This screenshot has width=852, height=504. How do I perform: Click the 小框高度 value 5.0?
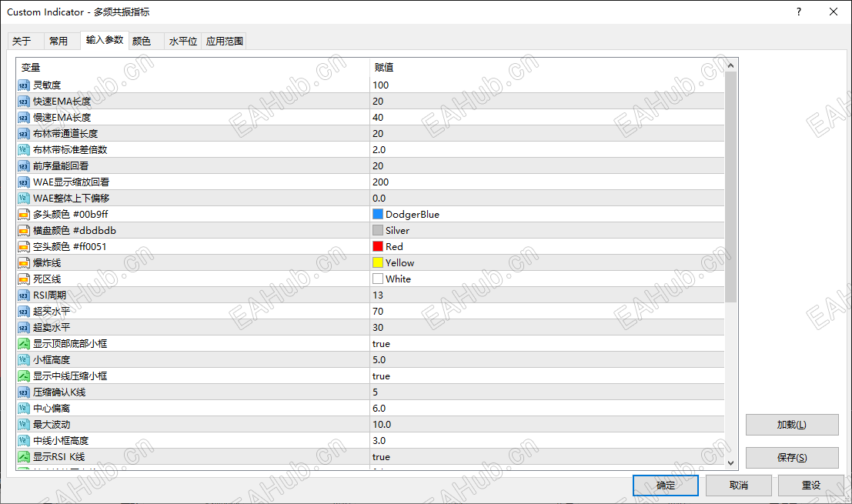pos(379,360)
